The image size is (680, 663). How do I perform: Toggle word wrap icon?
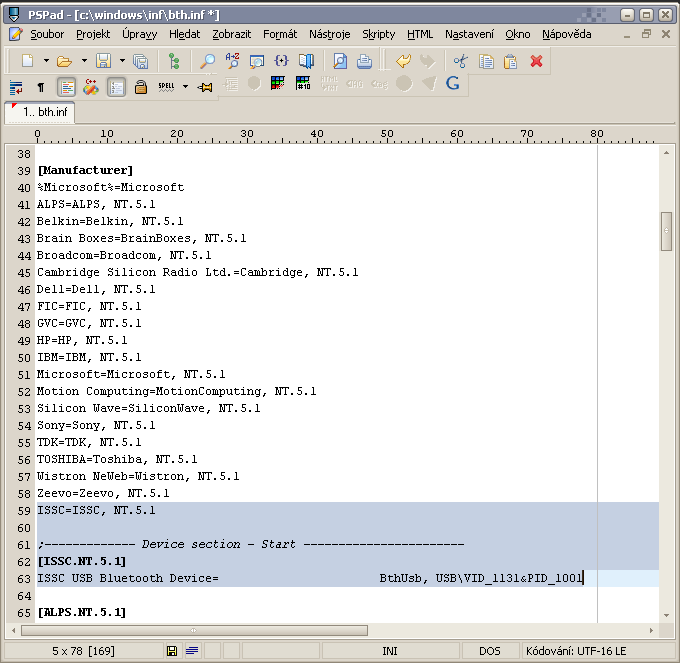click(16, 87)
